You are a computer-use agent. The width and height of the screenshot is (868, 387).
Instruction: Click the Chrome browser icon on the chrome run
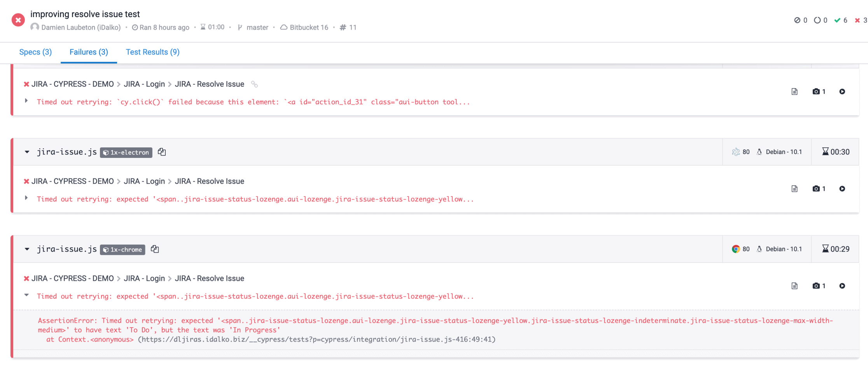(735, 249)
